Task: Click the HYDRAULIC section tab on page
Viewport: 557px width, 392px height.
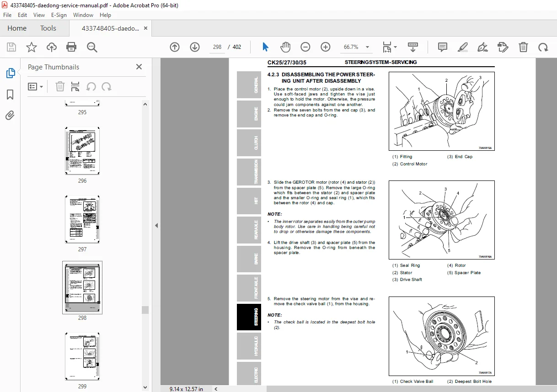Action: point(249,346)
